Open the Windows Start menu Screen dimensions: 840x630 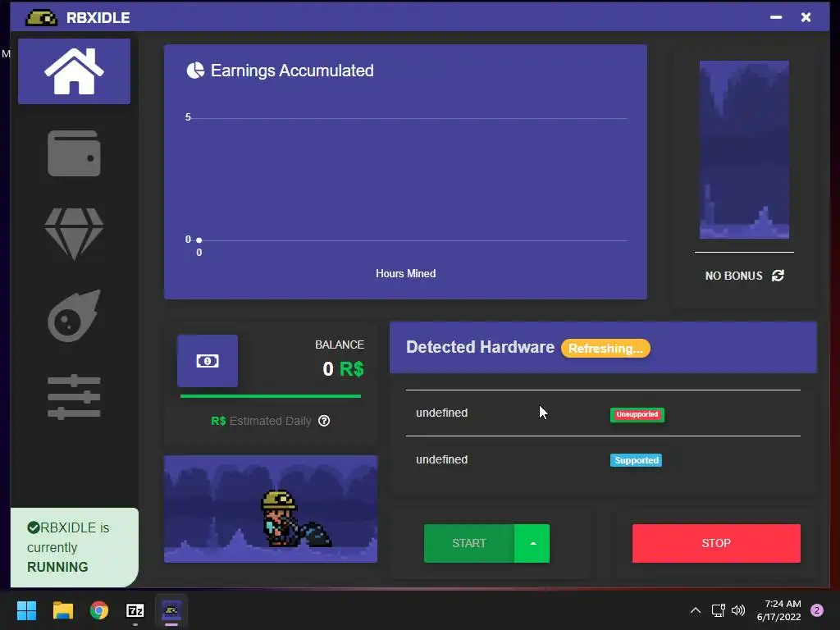point(26,610)
